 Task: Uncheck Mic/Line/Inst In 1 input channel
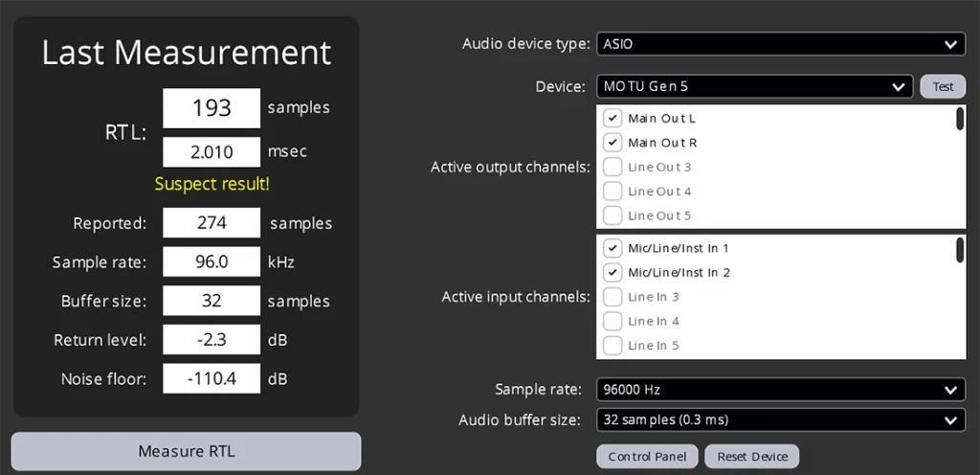pos(612,248)
